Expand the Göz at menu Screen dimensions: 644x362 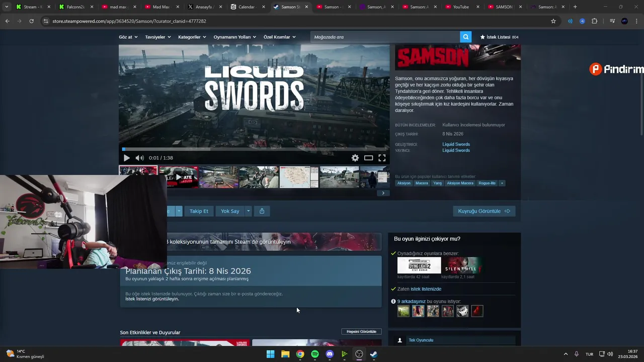[128, 37]
